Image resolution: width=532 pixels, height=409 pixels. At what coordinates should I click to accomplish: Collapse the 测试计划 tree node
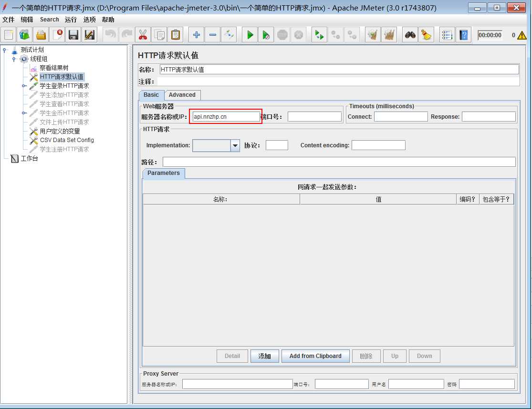tap(4, 50)
